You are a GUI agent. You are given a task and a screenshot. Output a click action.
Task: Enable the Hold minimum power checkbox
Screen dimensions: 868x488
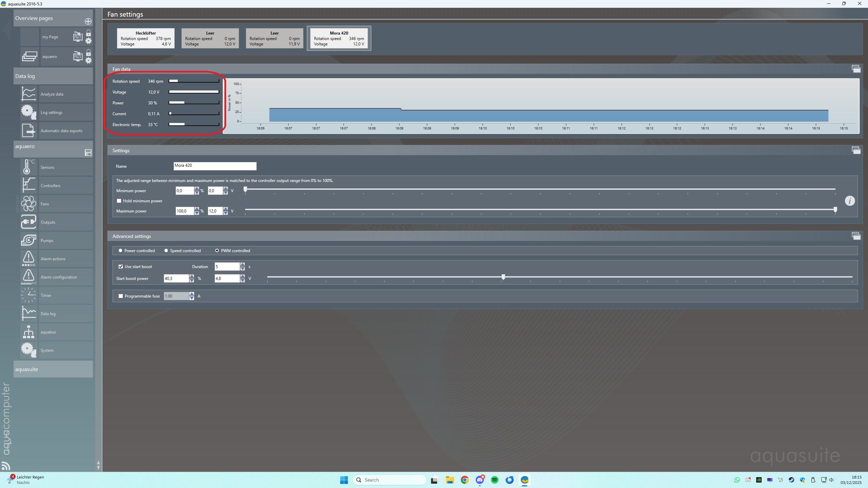119,201
